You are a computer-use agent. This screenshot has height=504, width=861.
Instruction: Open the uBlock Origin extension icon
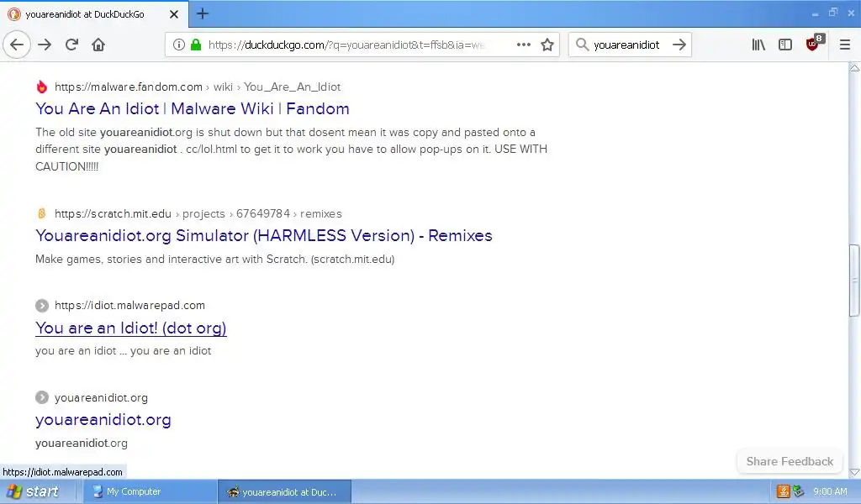[813, 44]
